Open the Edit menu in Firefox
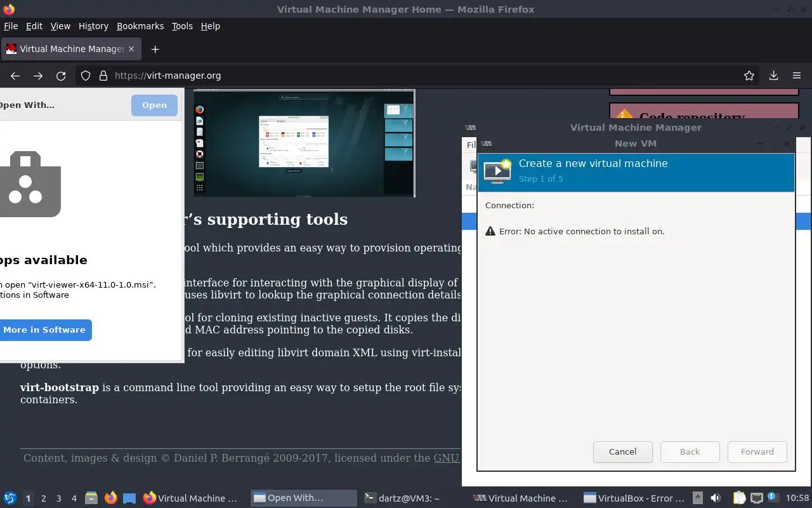812x508 pixels. click(34, 26)
